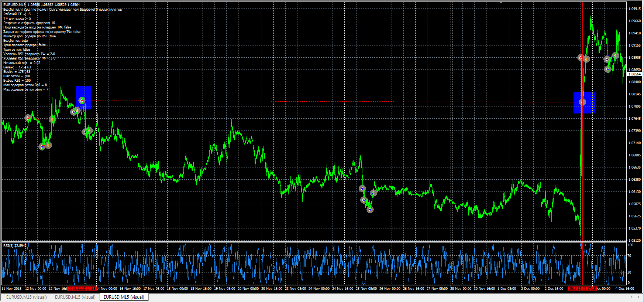The width and height of the screenshot is (644, 302).
Task: Click RSI scale level 30
Action: 629,272
